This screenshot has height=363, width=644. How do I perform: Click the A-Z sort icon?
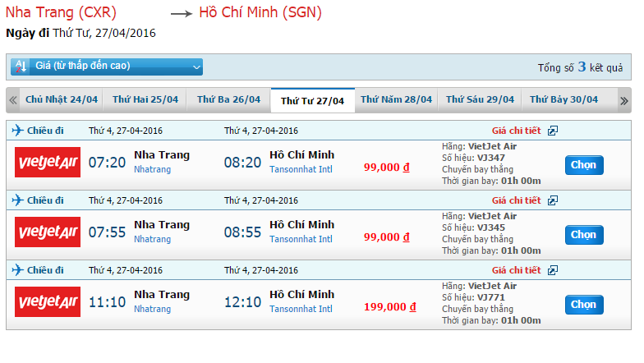point(20,67)
